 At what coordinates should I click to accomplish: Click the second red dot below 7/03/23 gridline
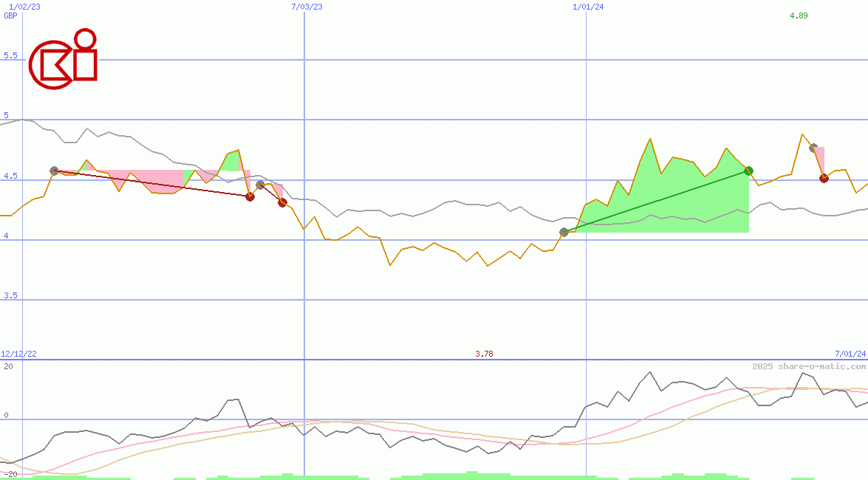(281, 202)
